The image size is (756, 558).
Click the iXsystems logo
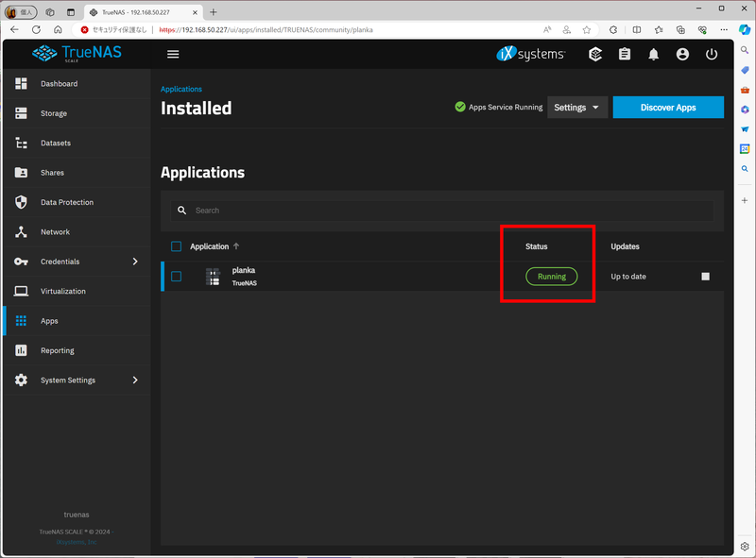point(531,54)
